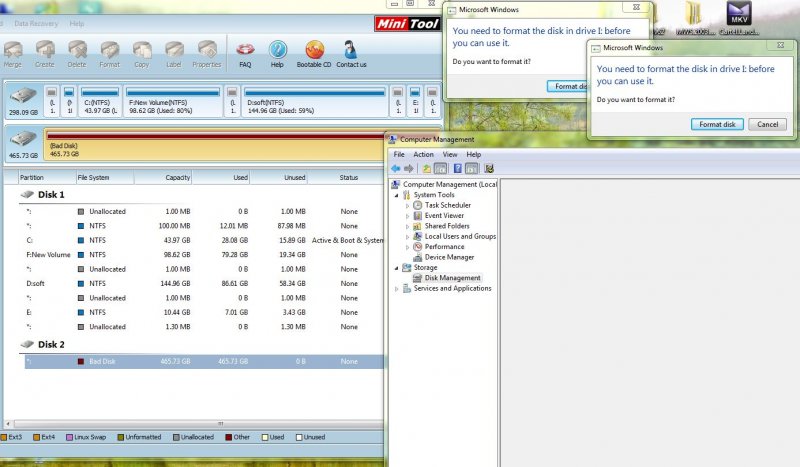Click the Merge partition tool icon
The height and width of the screenshot is (467, 800).
(x=13, y=54)
